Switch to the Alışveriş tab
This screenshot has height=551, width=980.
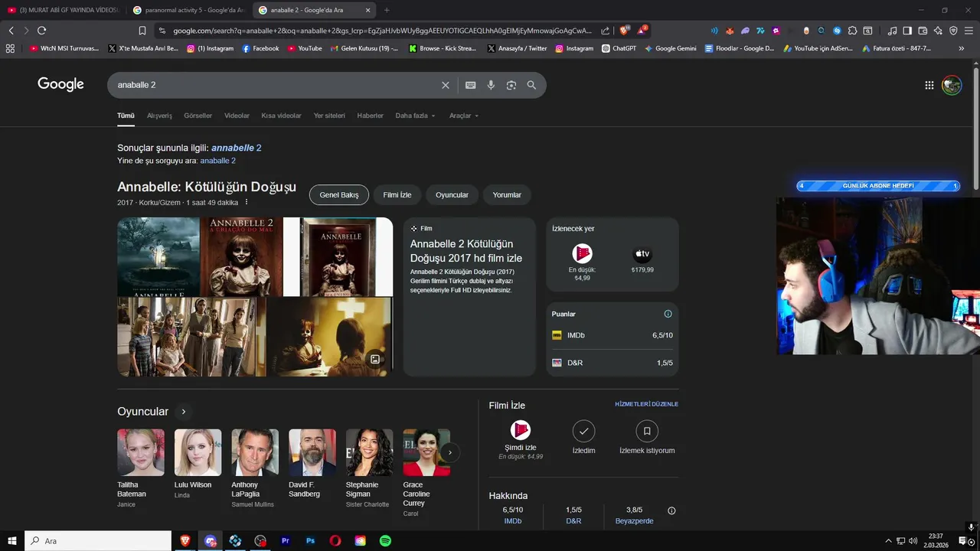pos(159,116)
